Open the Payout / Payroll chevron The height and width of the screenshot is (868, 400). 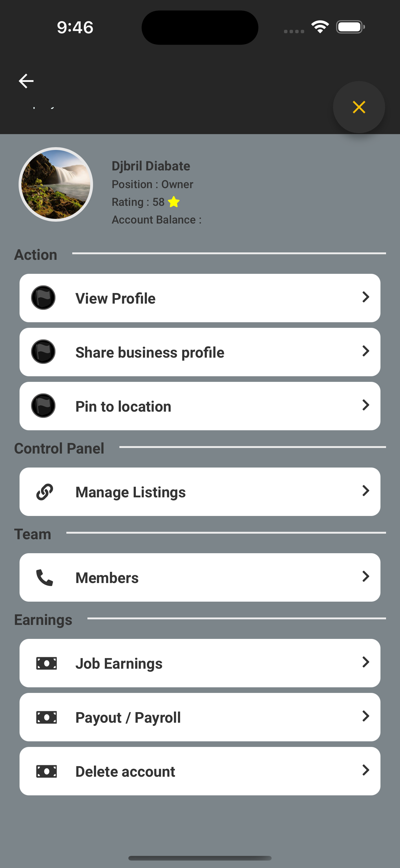pos(366,716)
